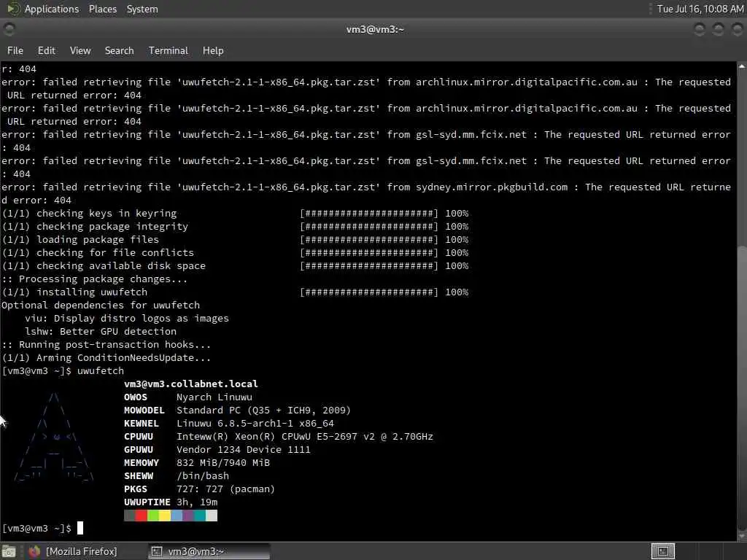Open the View menu
Image resolution: width=747 pixels, height=560 pixels.
click(x=80, y=50)
